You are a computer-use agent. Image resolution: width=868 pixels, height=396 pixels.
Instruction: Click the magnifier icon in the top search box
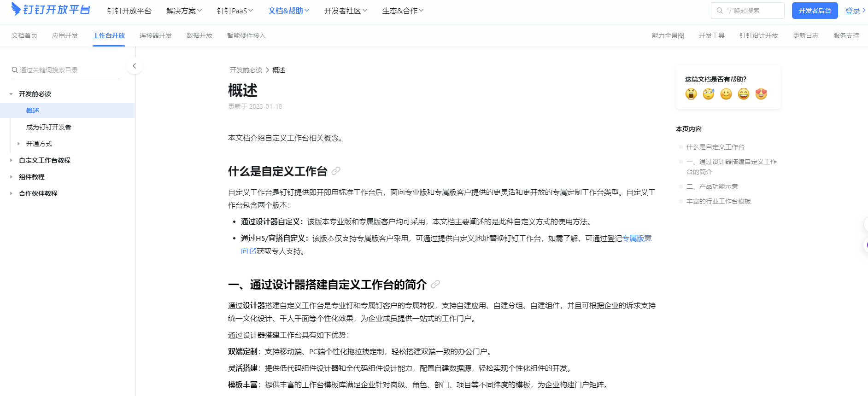[720, 11]
